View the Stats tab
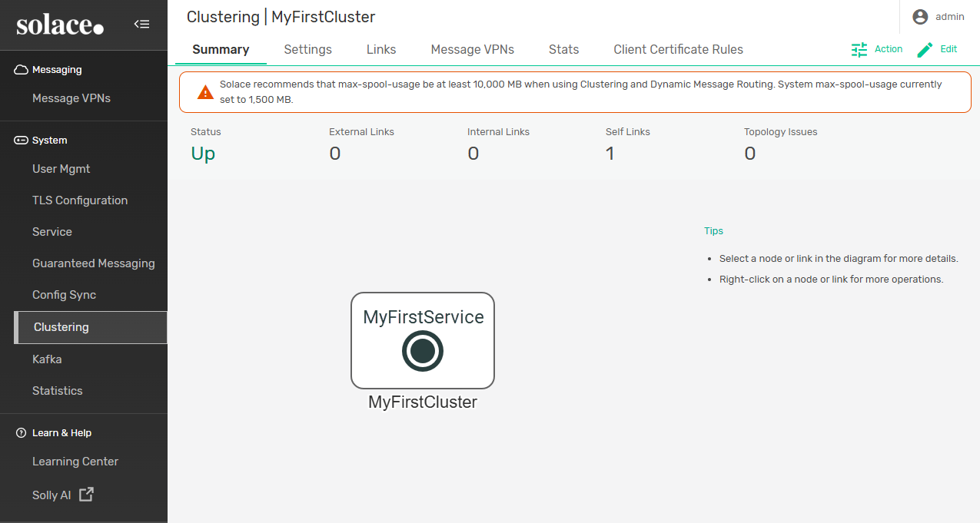This screenshot has width=980, height=523. click(563, 49)
